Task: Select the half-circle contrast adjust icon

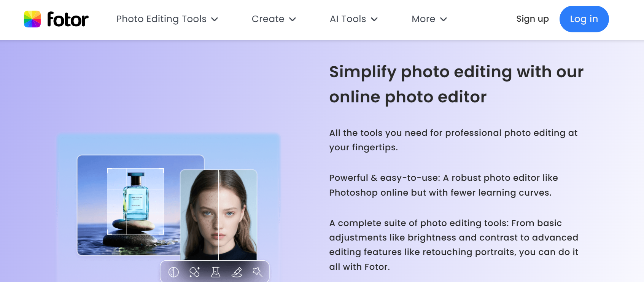Action: 173,272
